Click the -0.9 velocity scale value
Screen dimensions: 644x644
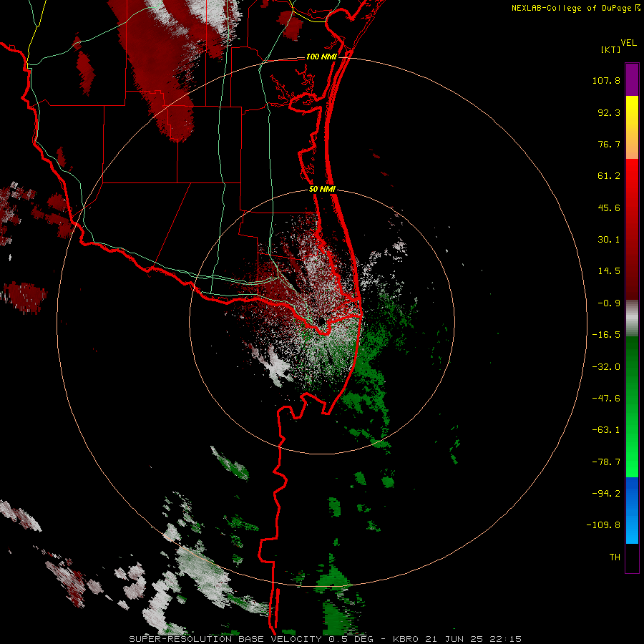click(x=609, y=303)
